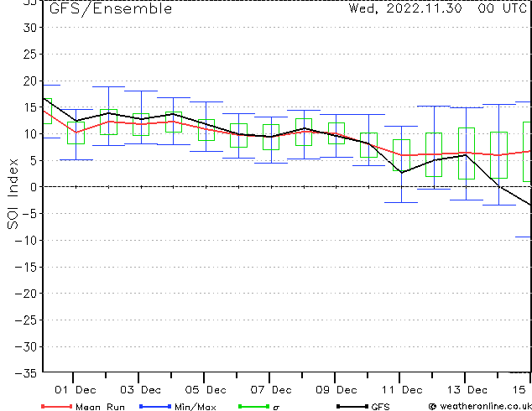The width and height of the screenshot is (532, 411).
Task: Click the 07 Dec x-axis label
Action: click(x=271, y=390)
